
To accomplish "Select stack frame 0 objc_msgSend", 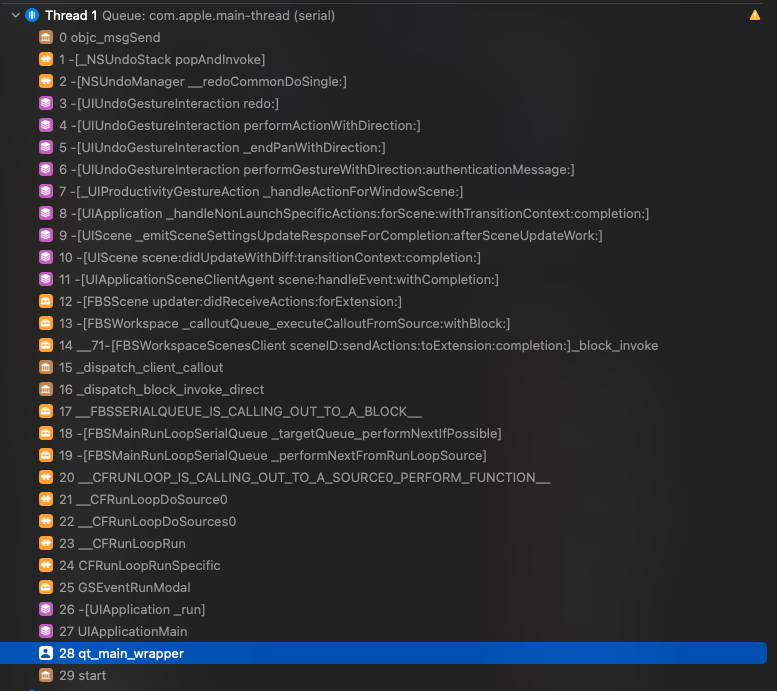I will [x=110, y=37].
